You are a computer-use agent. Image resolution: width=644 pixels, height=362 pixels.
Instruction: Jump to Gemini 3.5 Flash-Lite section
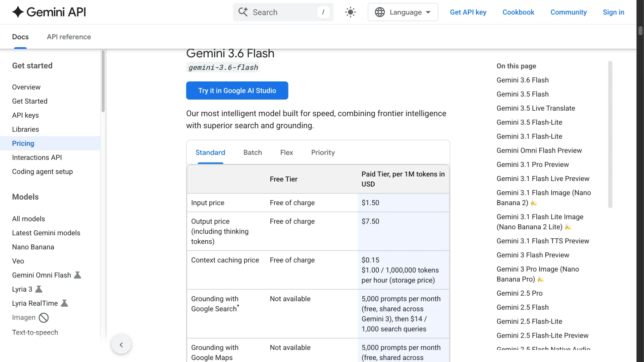(x=529, y=122)
